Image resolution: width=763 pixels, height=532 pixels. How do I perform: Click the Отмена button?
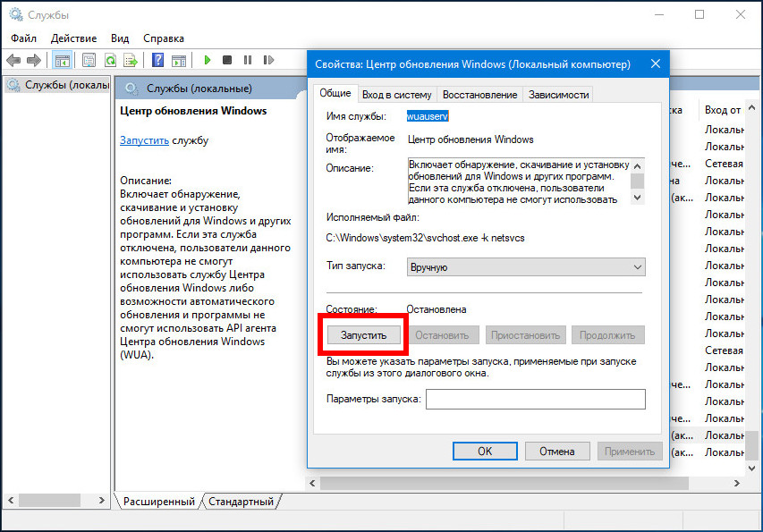[557, 452]
